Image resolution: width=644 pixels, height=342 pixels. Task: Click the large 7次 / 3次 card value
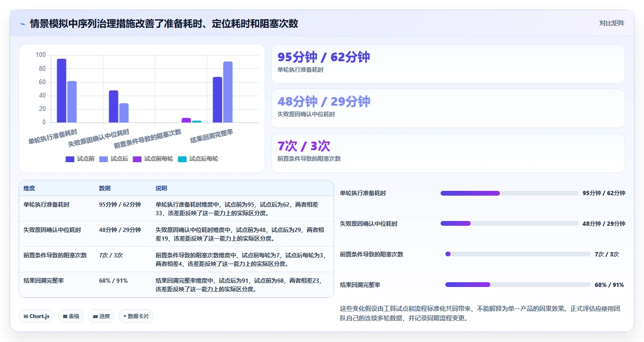304,146
